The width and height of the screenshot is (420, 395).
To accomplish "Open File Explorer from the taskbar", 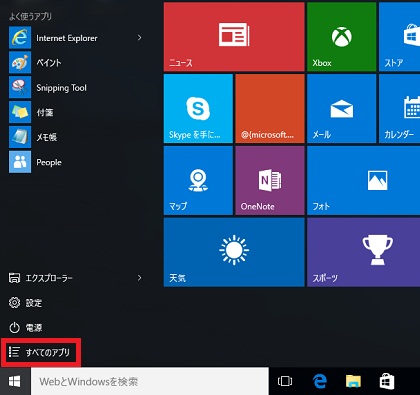I will tap(353, 381).
